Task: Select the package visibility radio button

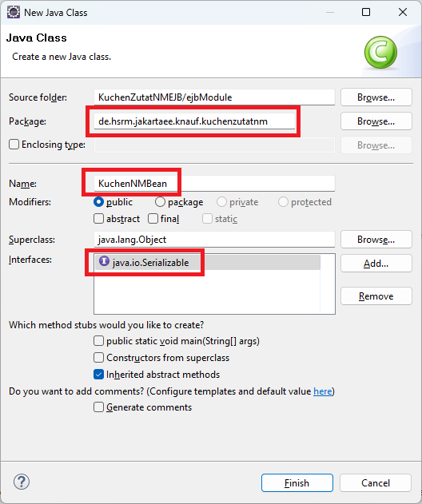Action: point(160,202)
